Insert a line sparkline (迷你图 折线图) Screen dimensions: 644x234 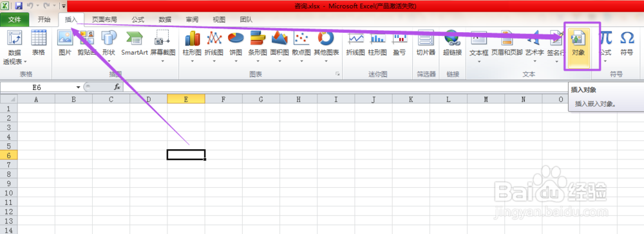pyautogui.click(x=355, y=43)
